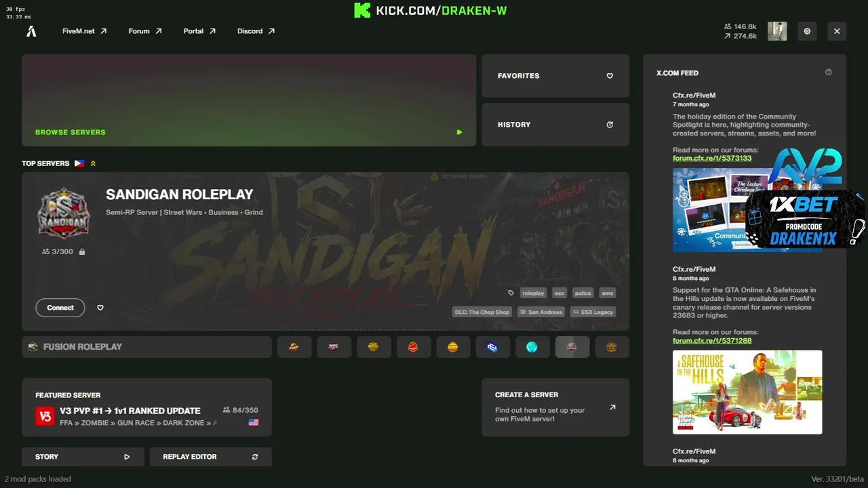Open the Portal link
868x488 pixels.
pos(199,31)
